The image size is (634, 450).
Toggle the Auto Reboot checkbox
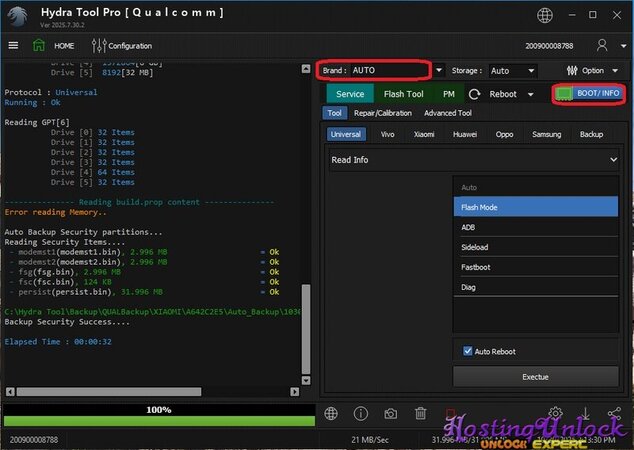(x=468, y=352)
